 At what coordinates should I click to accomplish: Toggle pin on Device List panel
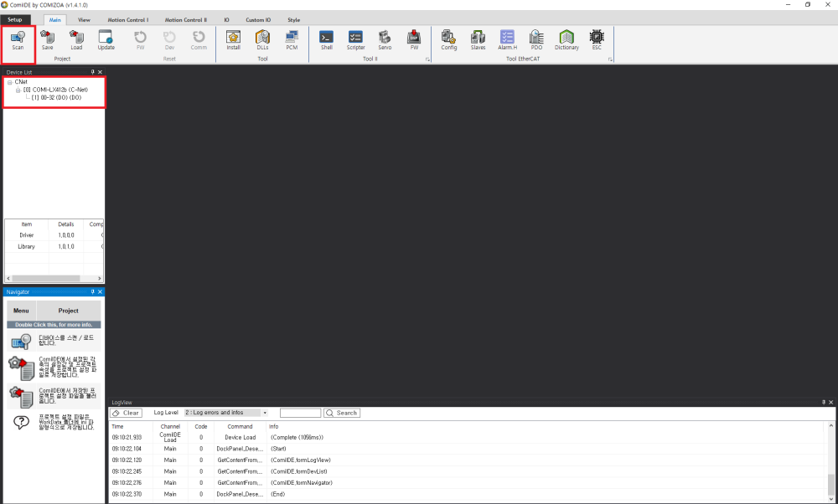93,72
